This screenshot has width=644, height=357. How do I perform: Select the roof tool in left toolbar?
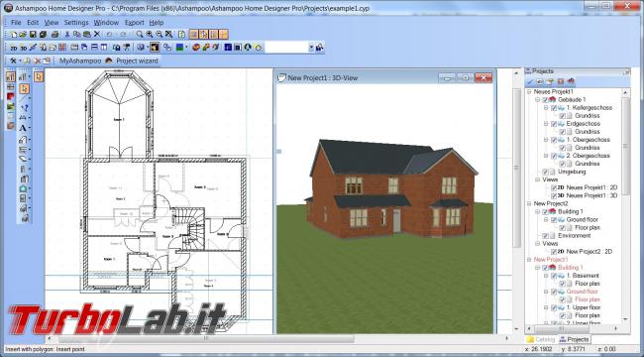click(x=24, y=188)
